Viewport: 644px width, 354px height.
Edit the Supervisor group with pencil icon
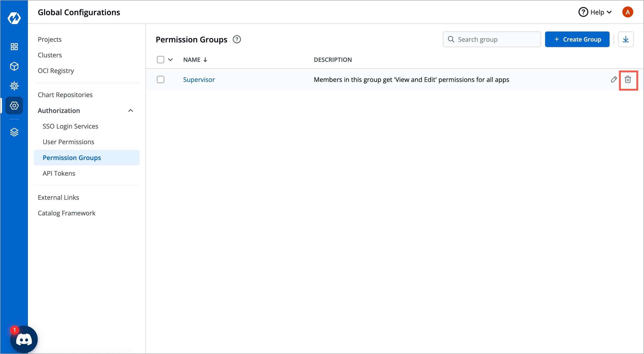click(x=614, y=80)
